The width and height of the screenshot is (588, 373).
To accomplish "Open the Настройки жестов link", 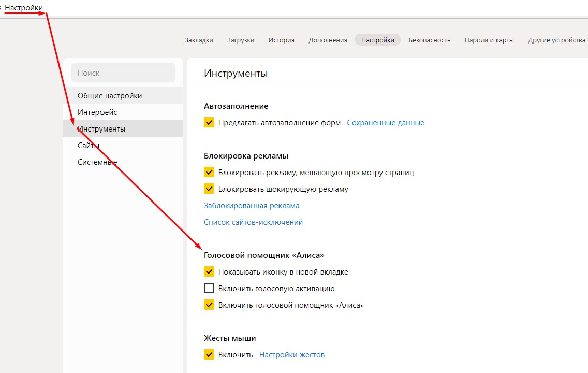I will pyautogui.click(x=292, y=355).
